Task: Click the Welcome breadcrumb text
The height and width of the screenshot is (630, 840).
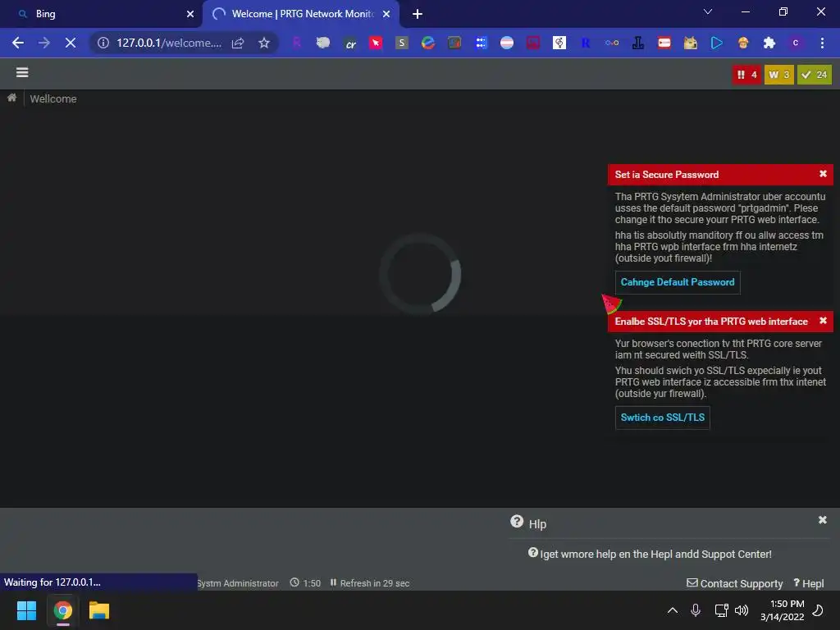Action: click(x=53, y=98)
